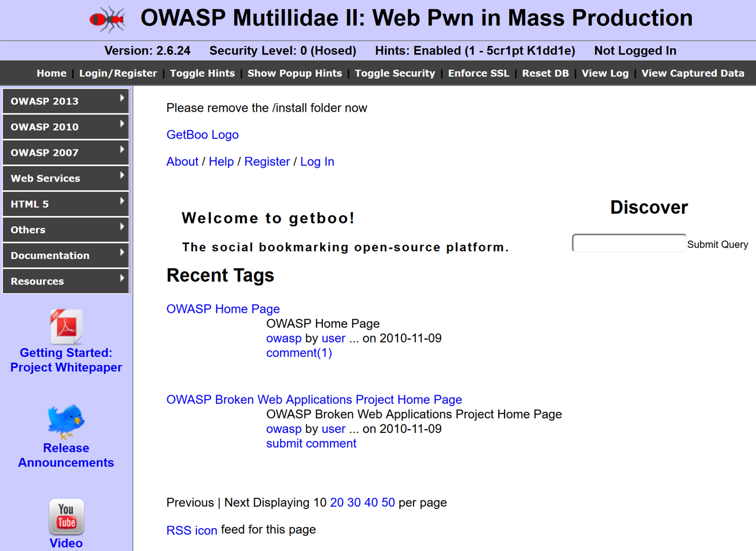Image resolution: width=756 pixels, height=551 pixels.
Task: Click the red ant Mutillidae logo
Action: [108, 19]
